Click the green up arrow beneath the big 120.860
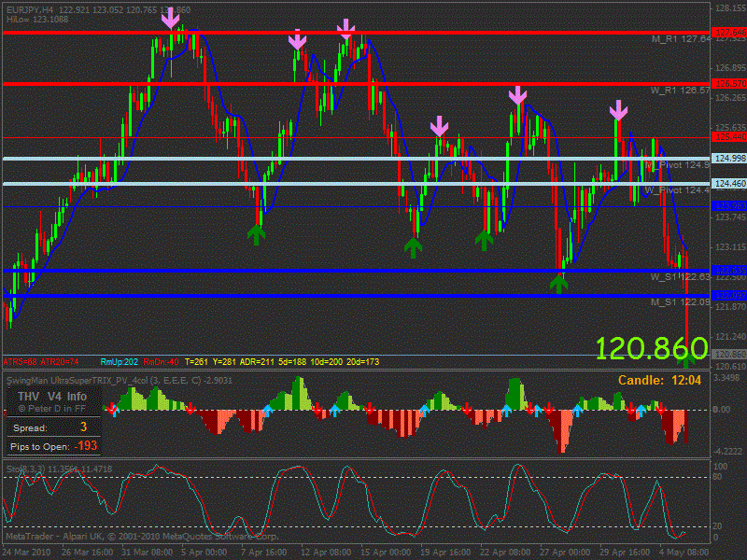 click(686, 362)
